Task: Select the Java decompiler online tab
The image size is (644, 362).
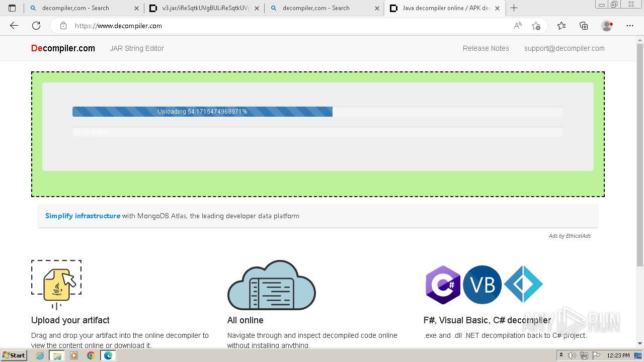Action: pos(445,8)
